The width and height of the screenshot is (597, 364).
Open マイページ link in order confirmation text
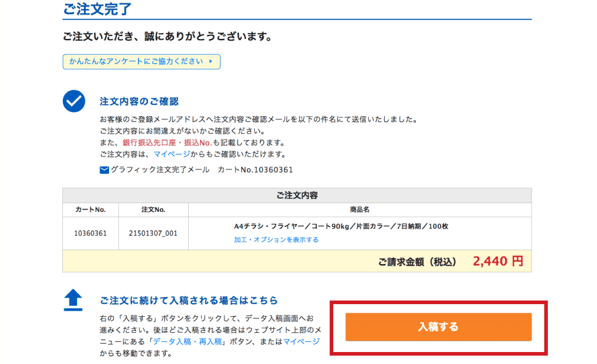[171, 154]
